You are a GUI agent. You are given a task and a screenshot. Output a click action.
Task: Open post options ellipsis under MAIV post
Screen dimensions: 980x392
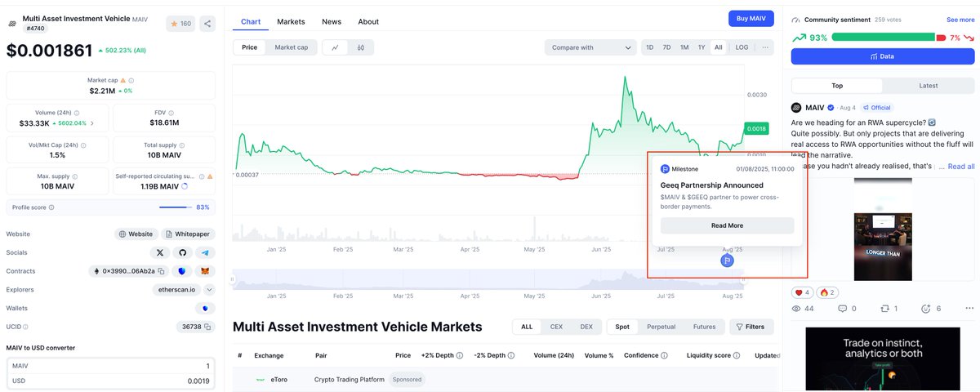click(x=969, y=309)
